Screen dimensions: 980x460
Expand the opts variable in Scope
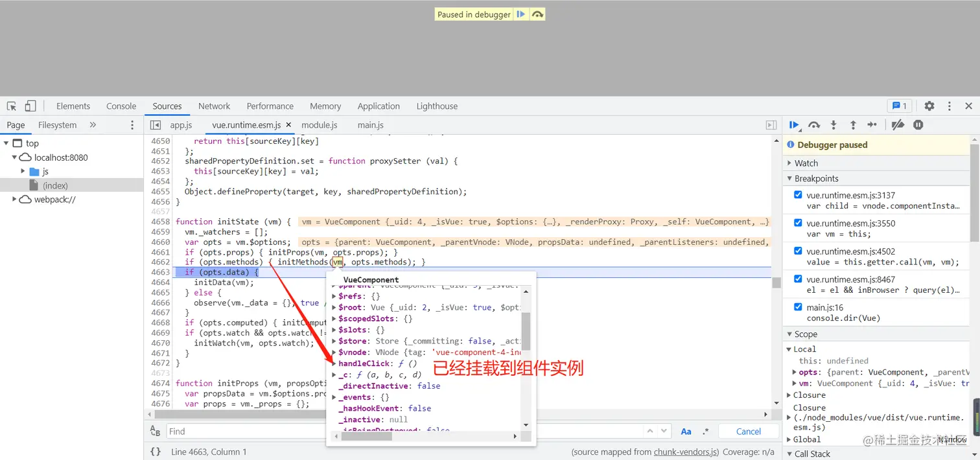[x=795, y=373]
